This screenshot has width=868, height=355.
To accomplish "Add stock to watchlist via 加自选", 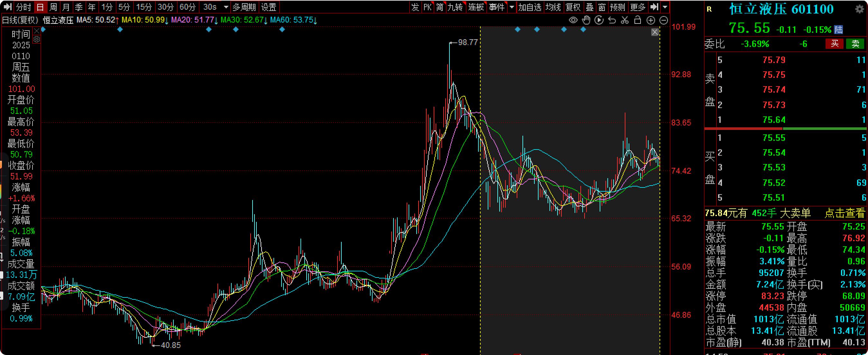I will tap(530, 7).
